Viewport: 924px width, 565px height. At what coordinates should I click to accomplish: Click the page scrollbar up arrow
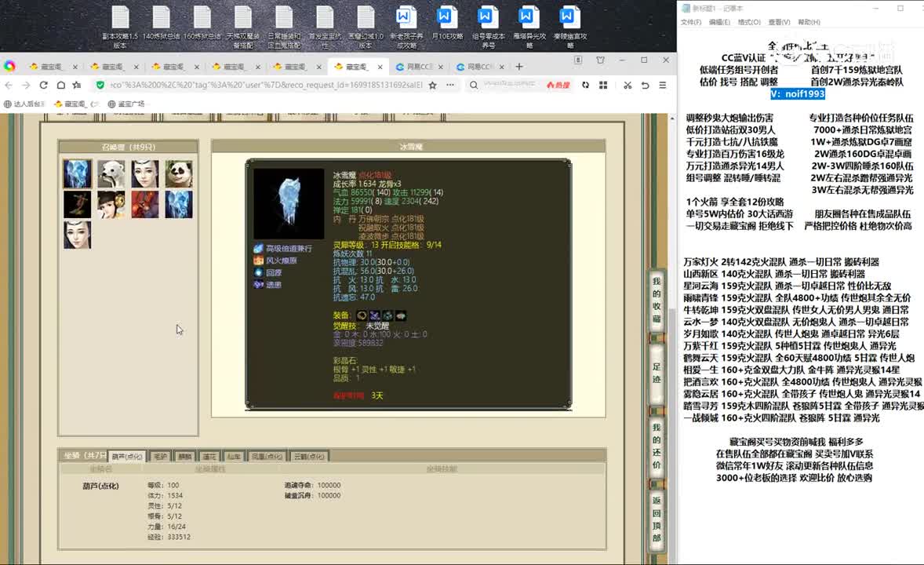pyautogui.click(x=671, y=118)
